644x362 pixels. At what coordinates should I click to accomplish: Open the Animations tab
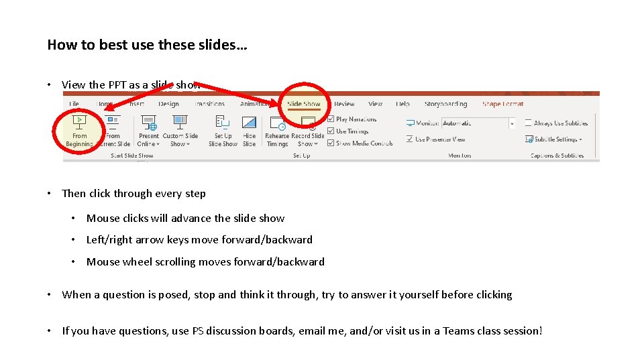pos(255,104)
